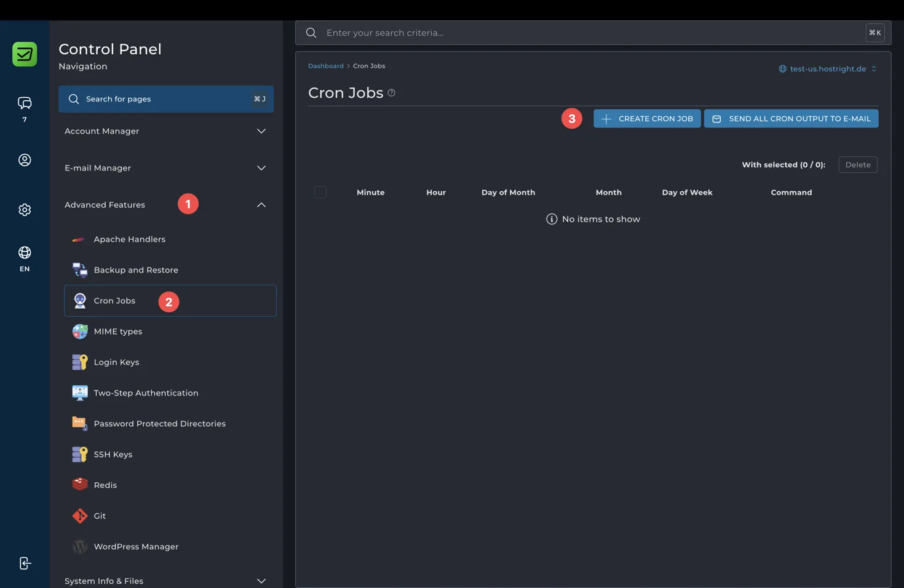This screenshot has width=904, height=588.
Task: Click the Backup and Restore icon
Action: [x=79, y=270]
